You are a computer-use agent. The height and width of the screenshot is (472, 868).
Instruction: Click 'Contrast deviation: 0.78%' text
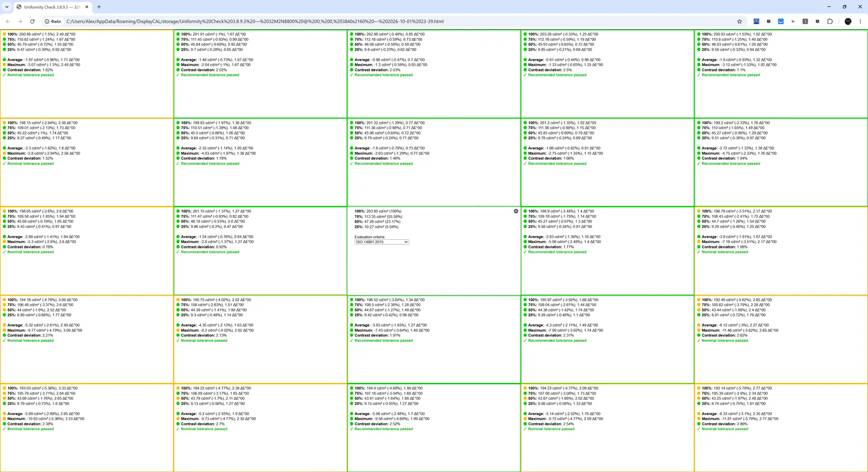click(x=30, y=247)
